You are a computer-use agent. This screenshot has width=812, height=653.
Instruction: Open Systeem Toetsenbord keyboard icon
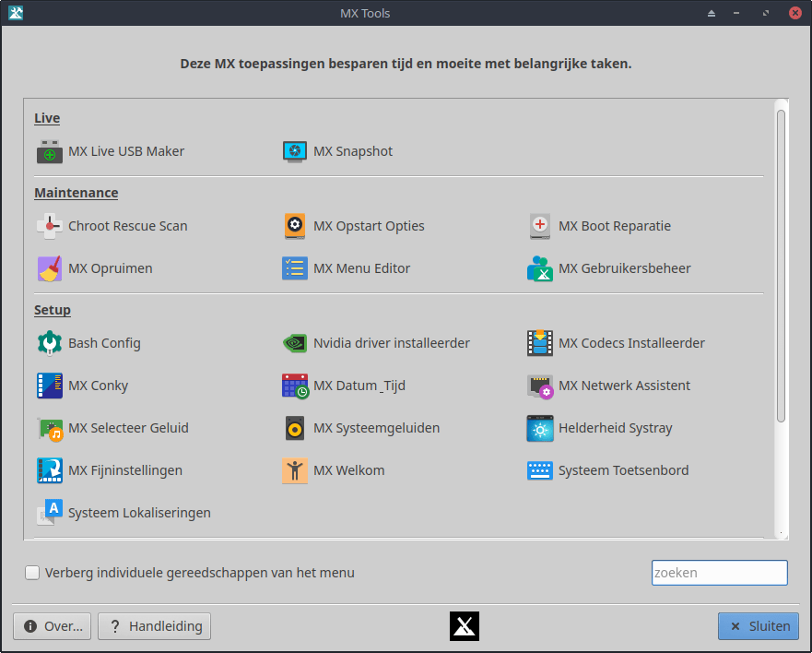pyautogui.click(x=540, y=470)
